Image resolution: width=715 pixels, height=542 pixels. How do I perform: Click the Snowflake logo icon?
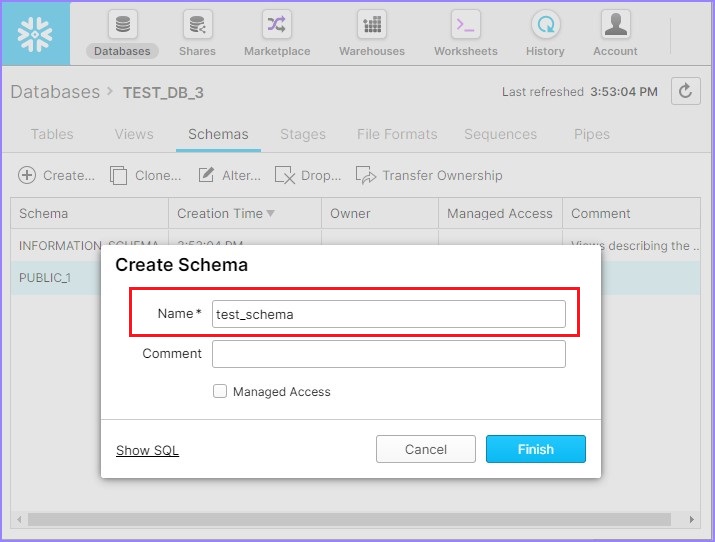coord(36,33)
